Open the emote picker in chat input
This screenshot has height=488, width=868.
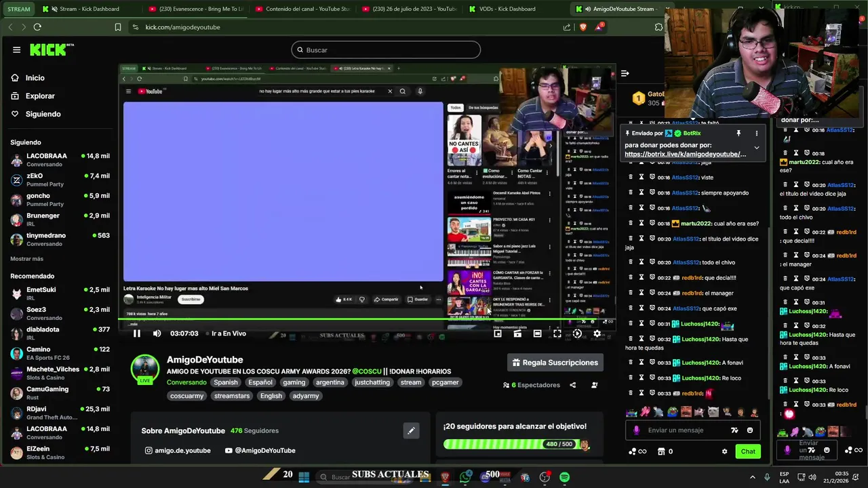749,430
